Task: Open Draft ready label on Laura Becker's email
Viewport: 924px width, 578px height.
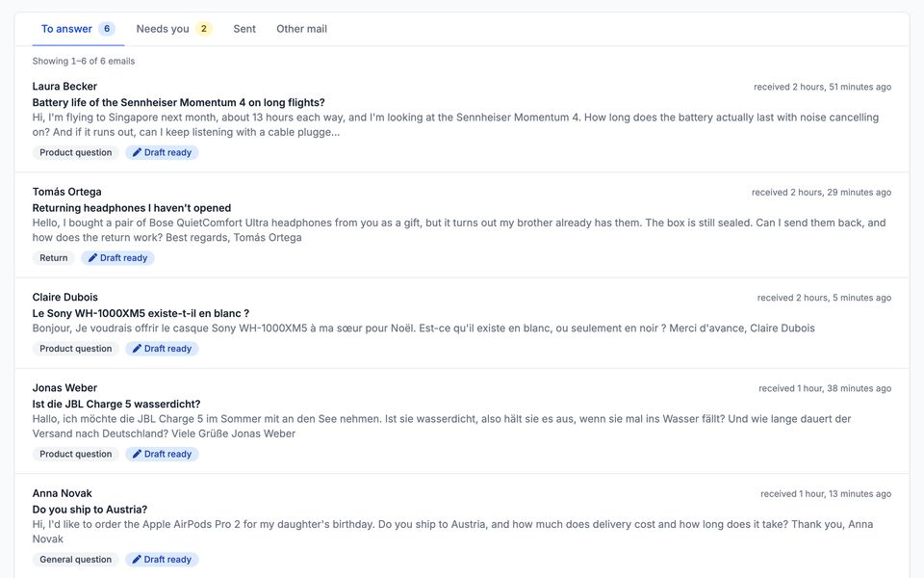Action: pyautogui.click(x=162, y=153)
